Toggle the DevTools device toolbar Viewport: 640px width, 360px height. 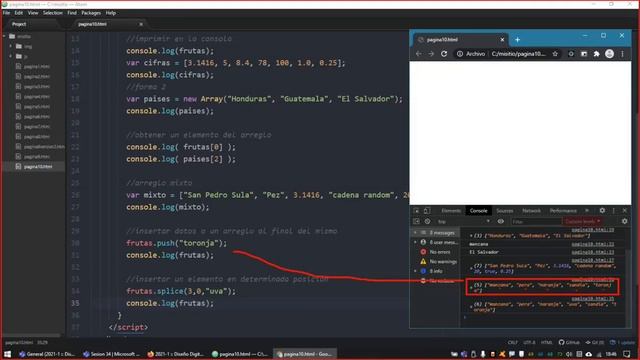pos(427,211)
